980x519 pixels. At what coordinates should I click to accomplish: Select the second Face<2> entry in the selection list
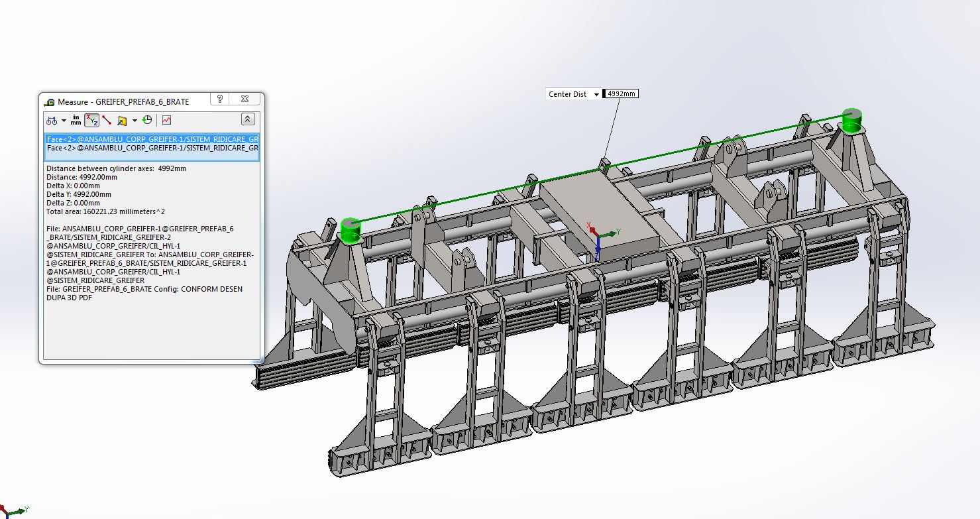click(x=152, y=148)
